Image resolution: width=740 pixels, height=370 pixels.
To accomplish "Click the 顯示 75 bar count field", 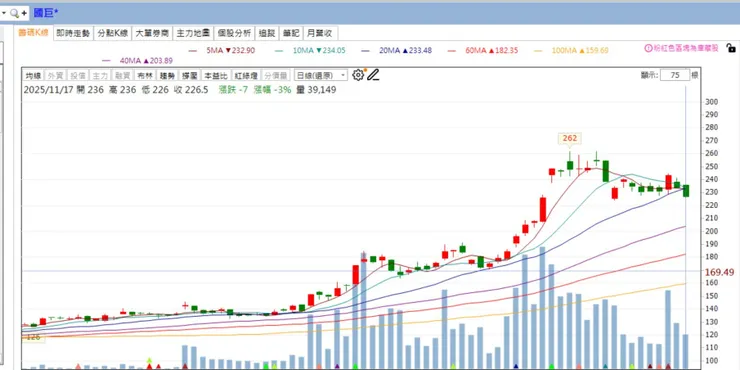I will pos(674,75).
